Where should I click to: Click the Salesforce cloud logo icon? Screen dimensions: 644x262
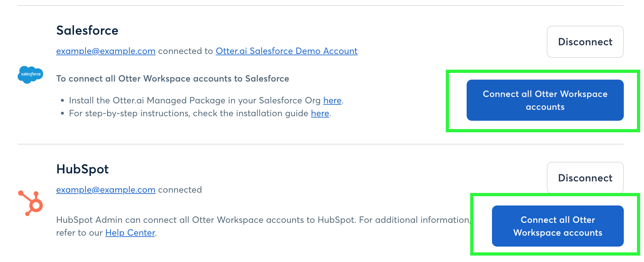pyautogui.click(x=30, y=74)
